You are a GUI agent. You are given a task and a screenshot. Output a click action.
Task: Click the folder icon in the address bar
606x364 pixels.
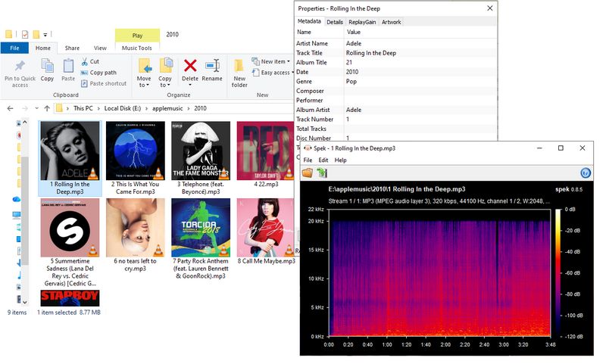point(59,108)
